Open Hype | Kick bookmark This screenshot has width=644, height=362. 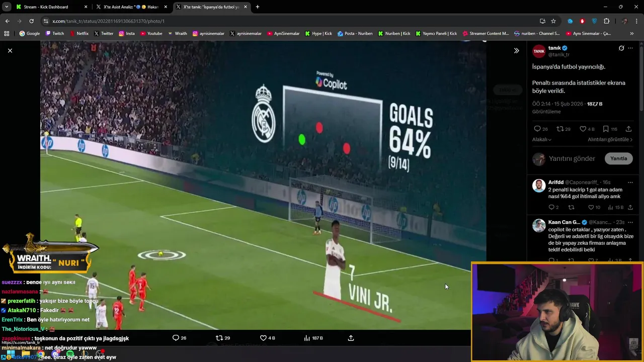coord(318,34)
